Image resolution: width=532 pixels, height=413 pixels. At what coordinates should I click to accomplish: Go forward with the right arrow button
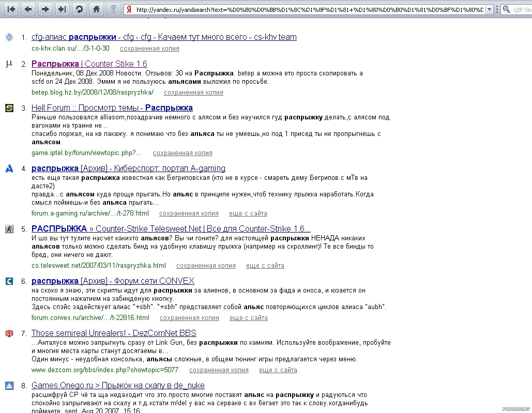pos(45,9)
